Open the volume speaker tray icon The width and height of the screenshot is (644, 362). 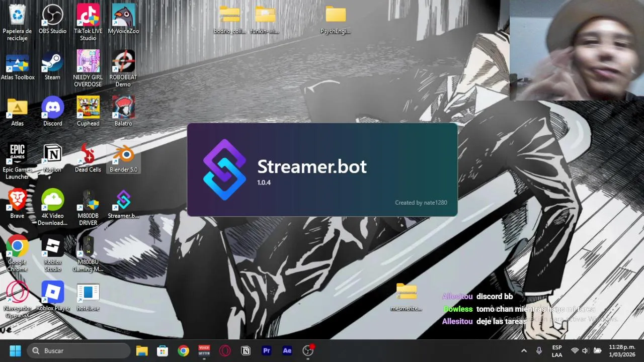[585, 350]
